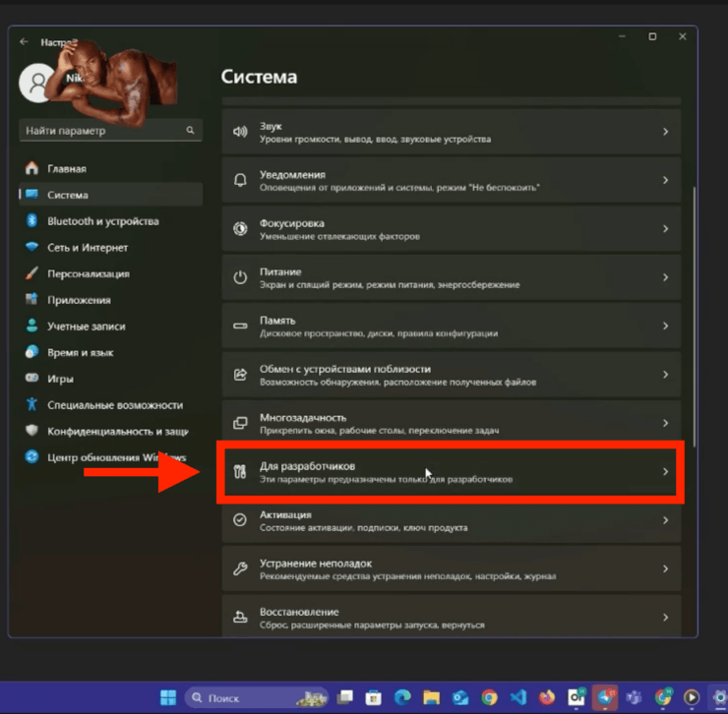728x714 pixels.
Task: Open Для разработчиков chevron arrow
Action: [x=665, y=472]
